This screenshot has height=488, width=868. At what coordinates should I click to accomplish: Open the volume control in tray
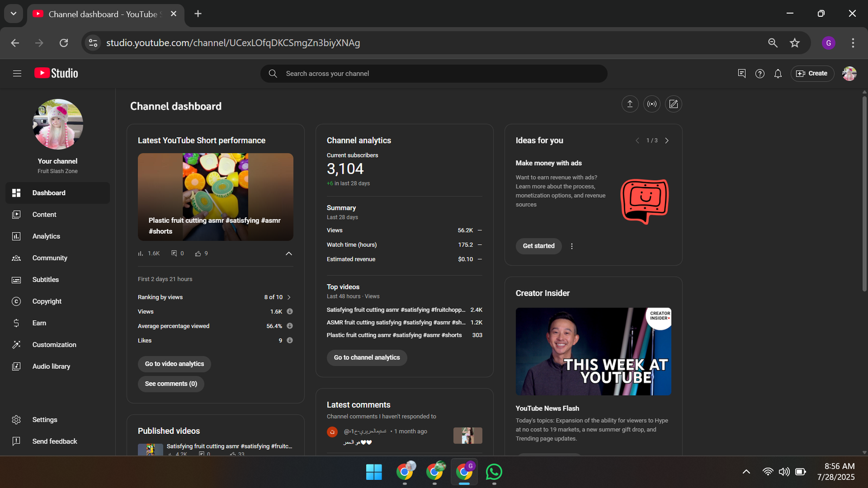pos(784,472)
